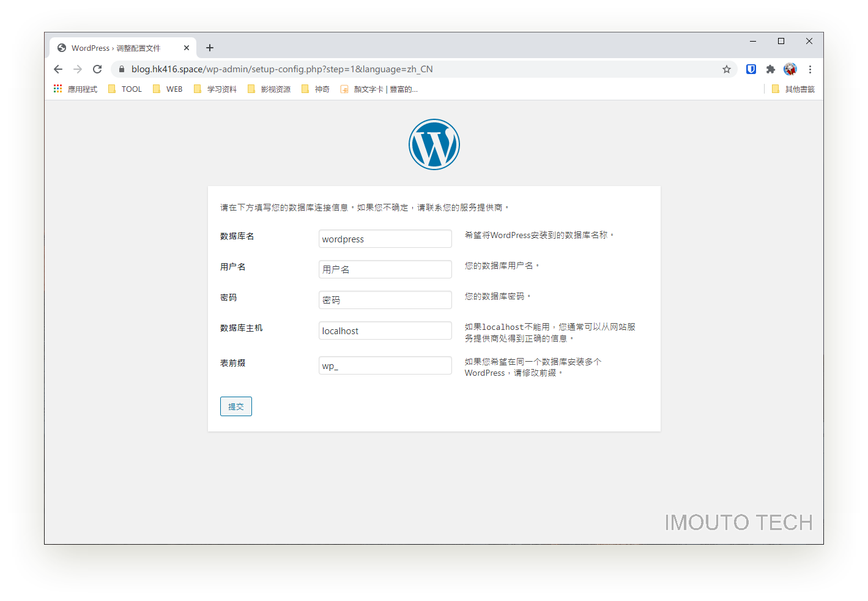Screen dimensions: 868x601
Task: Reload the page with refresh icon
Action: click(x=97, y=69)
